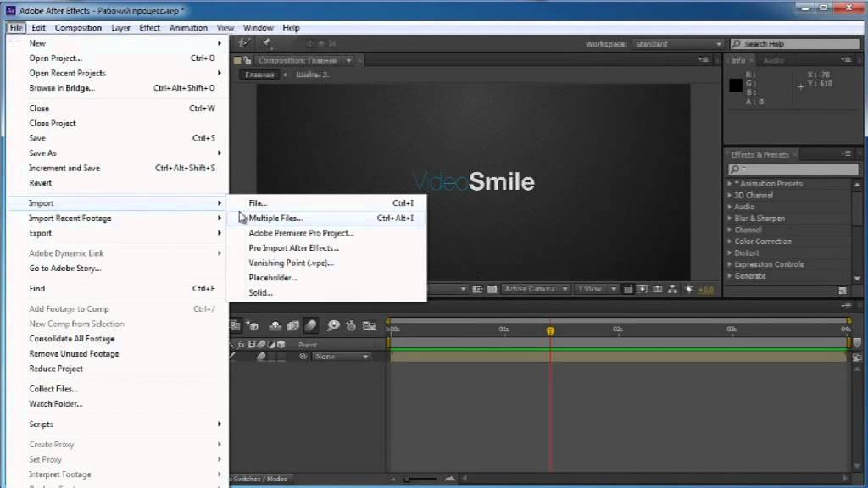
Task: Choose Solid... from Import submenu
Action: click(327, 292)
